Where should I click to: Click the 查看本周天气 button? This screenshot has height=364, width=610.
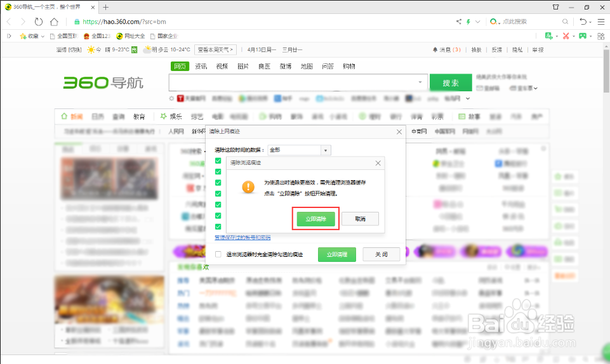click(215, 49)
